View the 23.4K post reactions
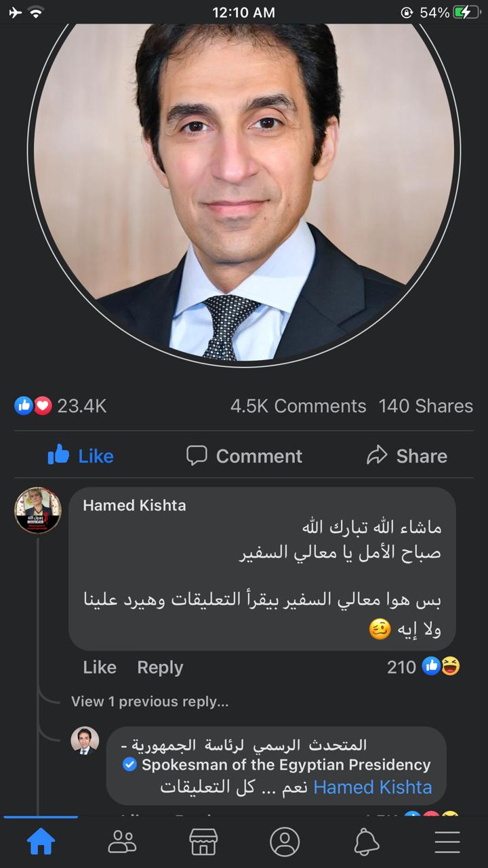488x868 pixels. point(61,406)
